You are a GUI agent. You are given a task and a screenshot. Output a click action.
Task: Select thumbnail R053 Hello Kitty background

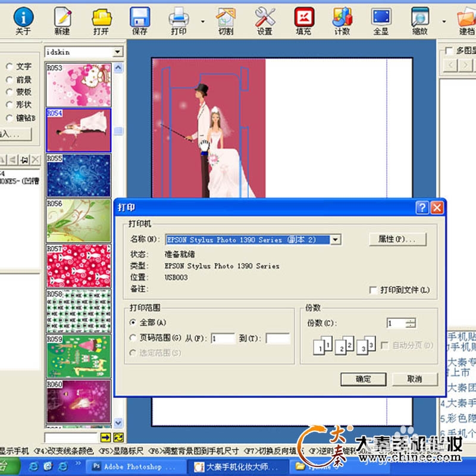point(79,84)
